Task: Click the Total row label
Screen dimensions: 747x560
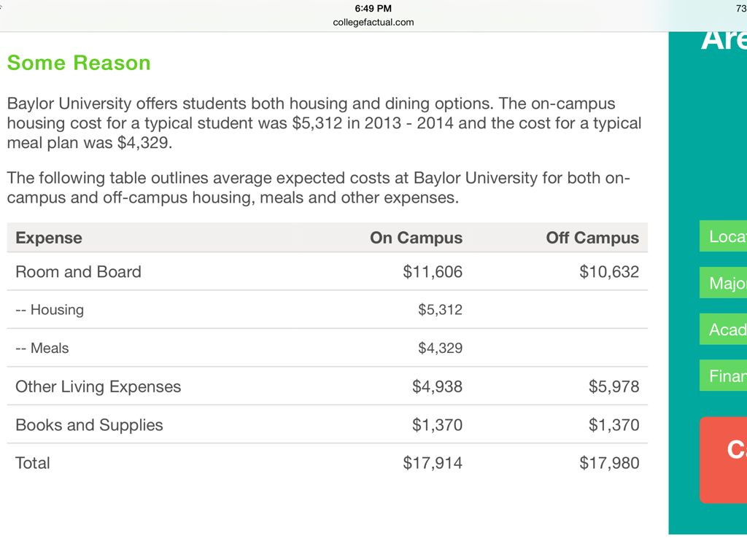Action: (33, 463)
